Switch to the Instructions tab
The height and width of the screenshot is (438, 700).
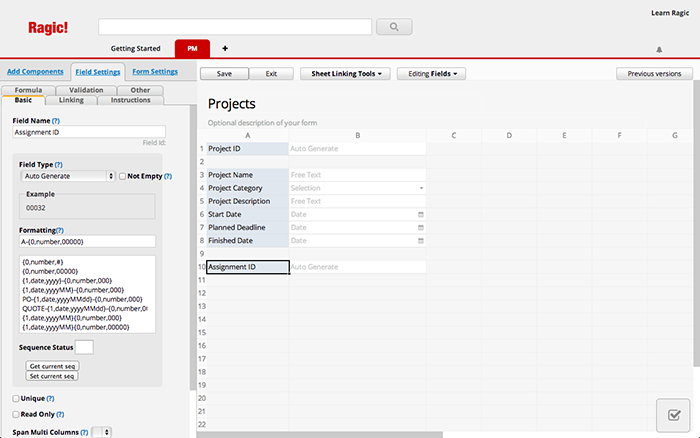click(130, 100)
